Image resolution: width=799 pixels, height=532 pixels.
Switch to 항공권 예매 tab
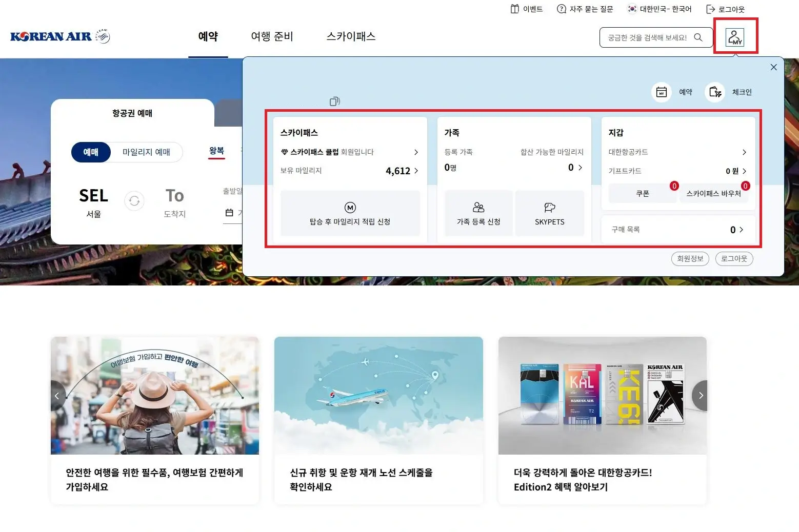(132, 113)
